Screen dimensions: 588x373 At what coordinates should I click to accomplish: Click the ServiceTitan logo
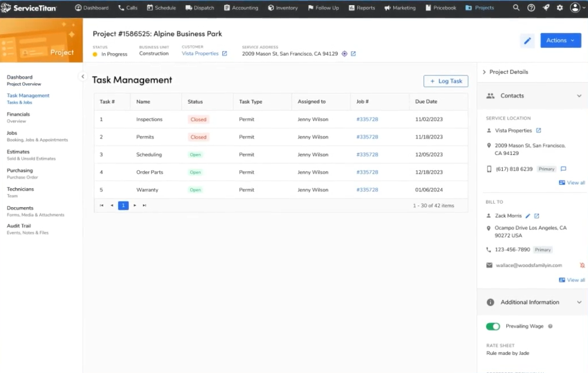tap(29, 7)
